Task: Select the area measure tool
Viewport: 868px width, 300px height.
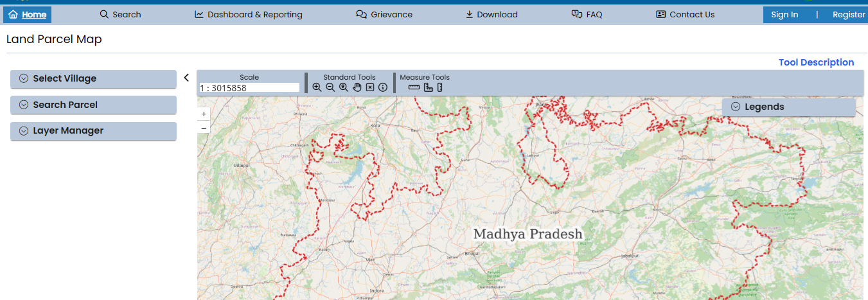Action: 429,87
